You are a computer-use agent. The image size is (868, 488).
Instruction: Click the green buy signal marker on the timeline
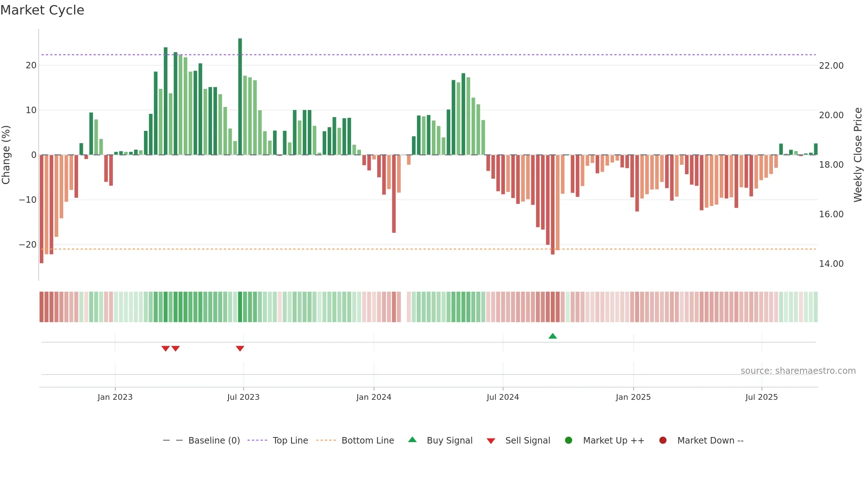pyautogui.click(x=553, y=336)
